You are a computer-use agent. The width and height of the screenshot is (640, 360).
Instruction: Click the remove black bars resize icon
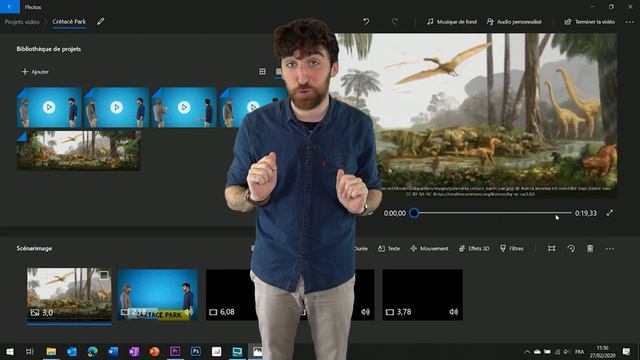click(x=552, y=249)
